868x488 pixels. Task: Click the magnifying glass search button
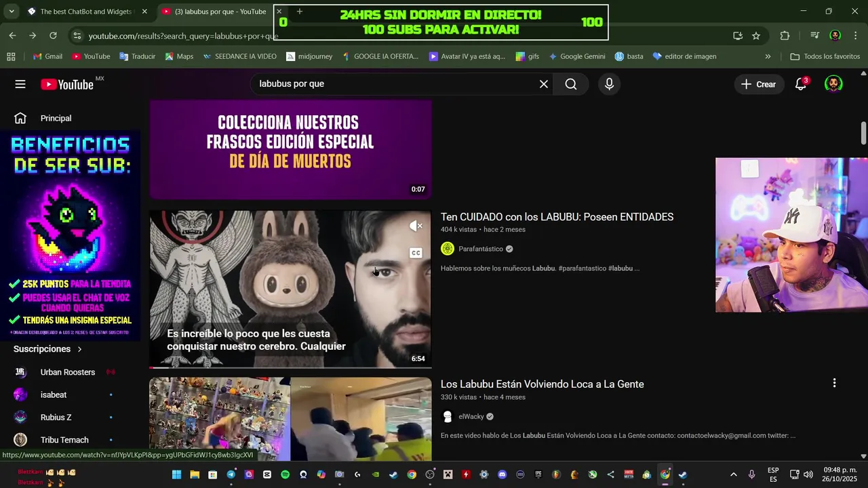(x=571, y=84)
